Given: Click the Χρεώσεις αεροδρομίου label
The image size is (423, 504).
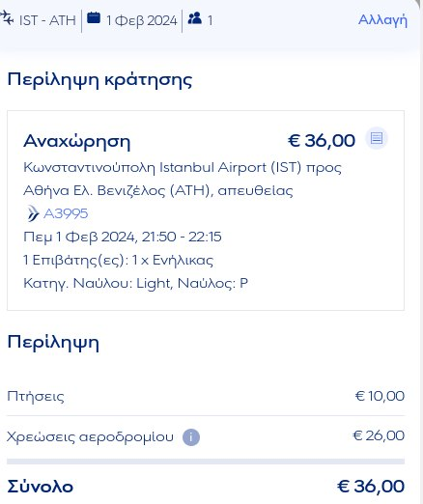Looking at the screenshot, I should pos(90,437).
